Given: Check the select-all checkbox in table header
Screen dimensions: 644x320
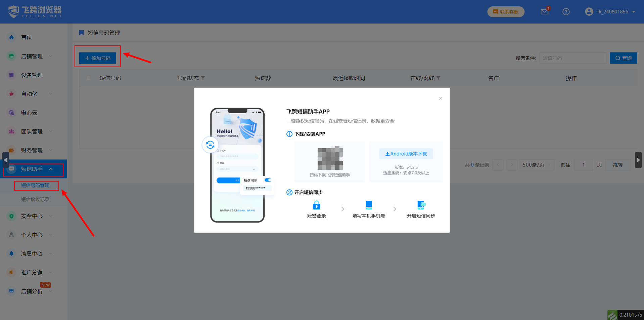Looking at the screenshot, I should click(89, 78).
